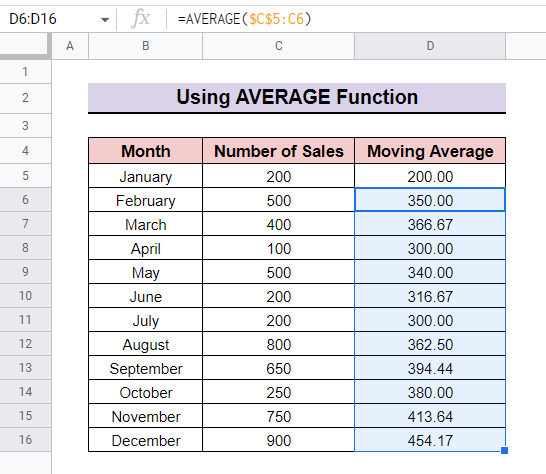Image resolution: width=546 pixels, height=474 pixels.
Task: Select the 'September' cell
Action: (x=146, y=368)
